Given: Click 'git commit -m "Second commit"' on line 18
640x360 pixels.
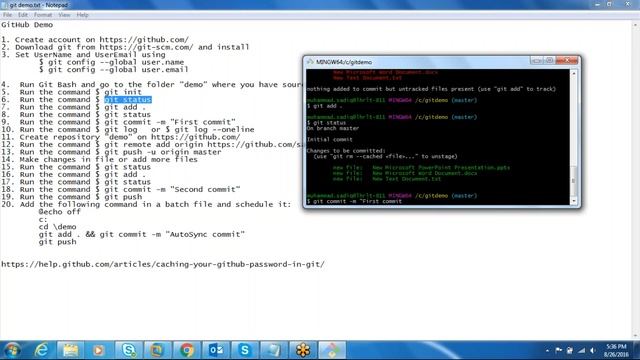Looking at the screenshot, I should tap(172, 189).
